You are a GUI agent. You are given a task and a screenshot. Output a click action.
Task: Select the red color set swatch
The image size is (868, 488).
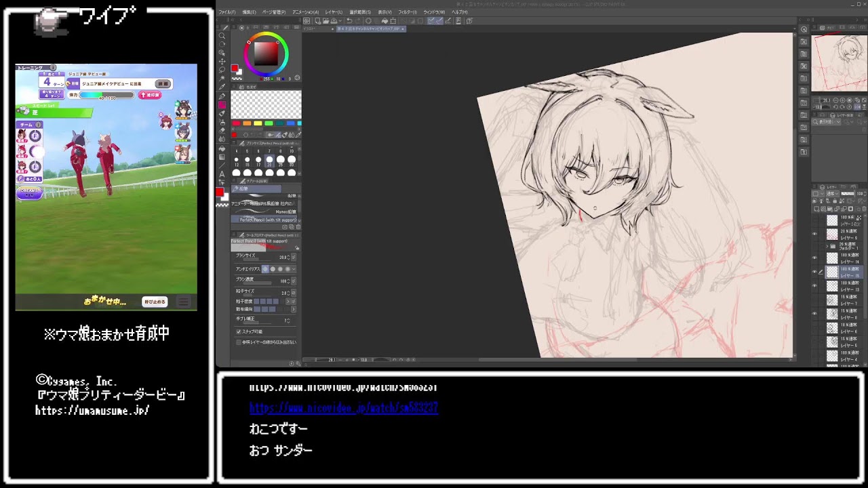click(x=237, y=123)
